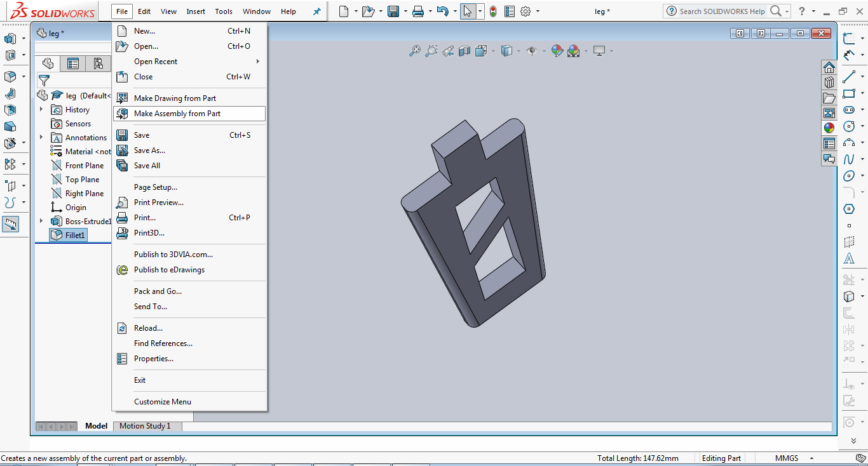Click the Rebuild traffic light icon

tap(493, 11)
